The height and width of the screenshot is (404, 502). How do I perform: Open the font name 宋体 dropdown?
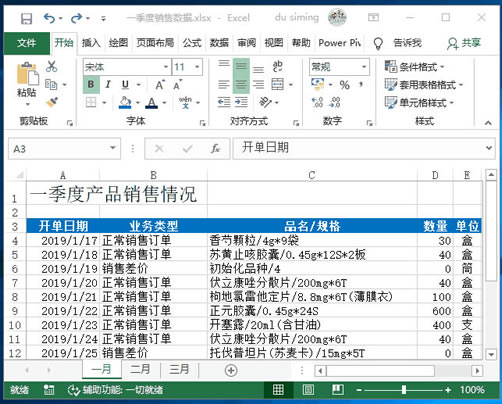(165, 67)
